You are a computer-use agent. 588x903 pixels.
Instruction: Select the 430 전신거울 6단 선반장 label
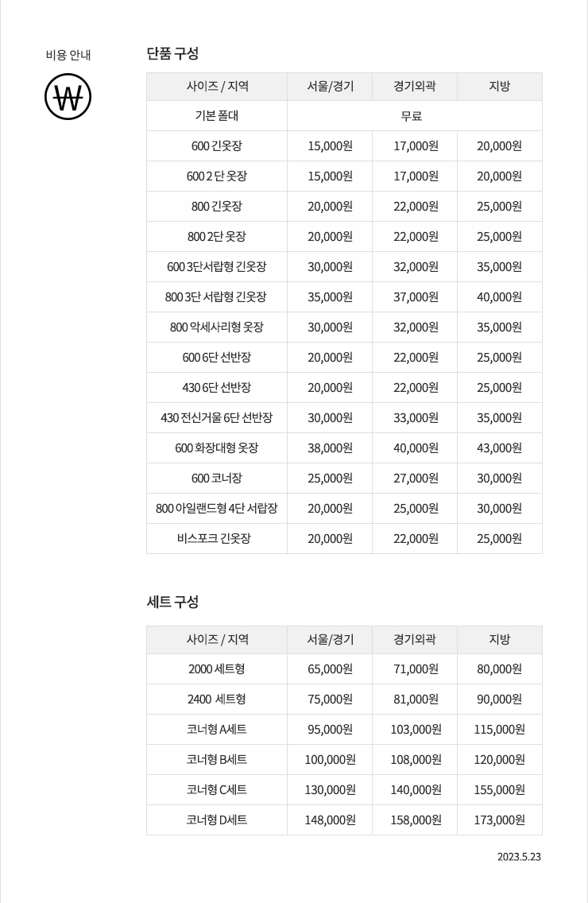(217, 417)
